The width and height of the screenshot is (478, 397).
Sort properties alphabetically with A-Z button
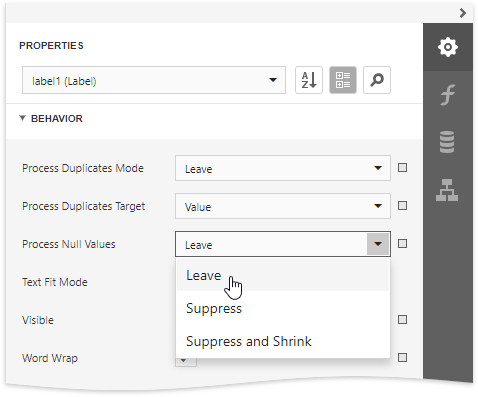pos(309,80)
